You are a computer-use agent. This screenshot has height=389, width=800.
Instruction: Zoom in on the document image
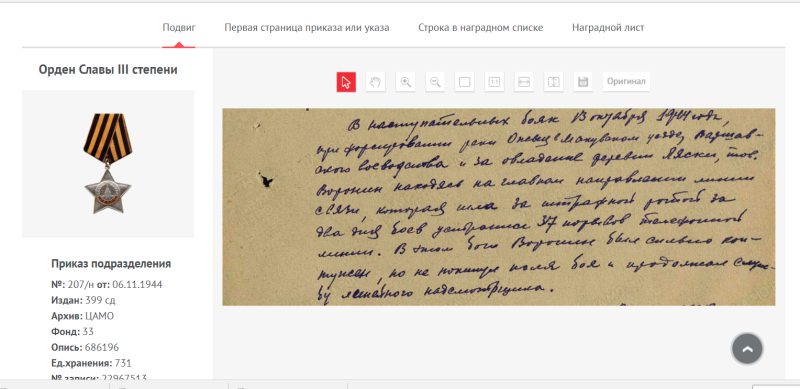406,82
